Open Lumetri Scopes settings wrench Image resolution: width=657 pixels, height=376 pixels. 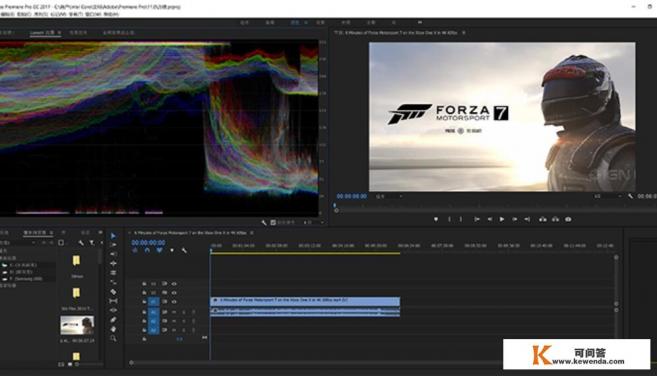coord(264,223)
